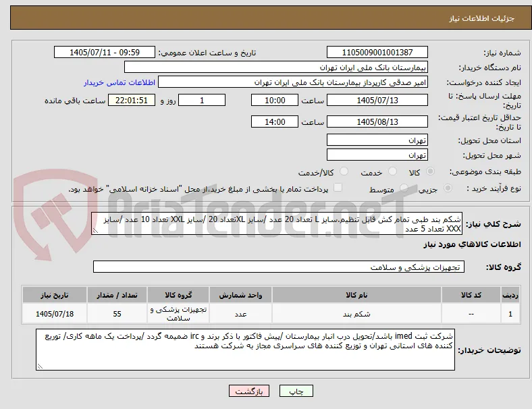Click the شکم بند item name cell
The image size is (532, 409).
356,314
